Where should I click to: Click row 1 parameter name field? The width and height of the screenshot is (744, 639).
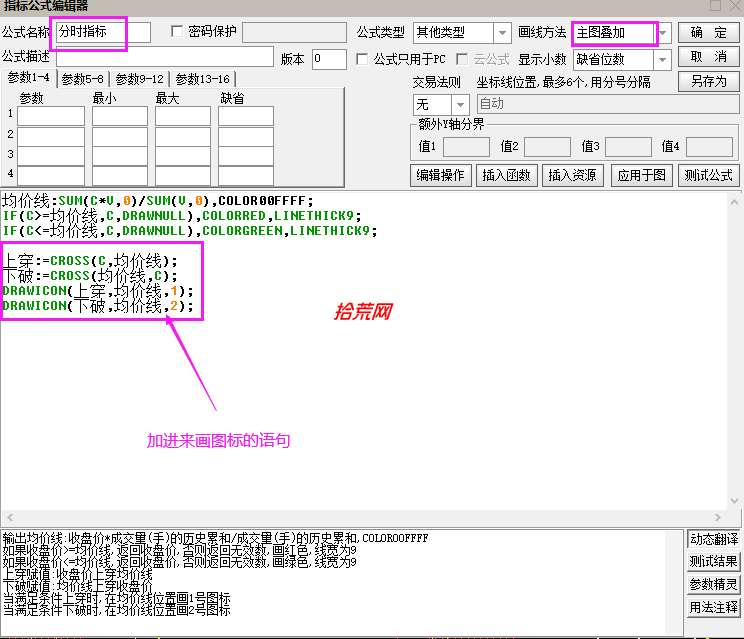(x=51, y=116)
